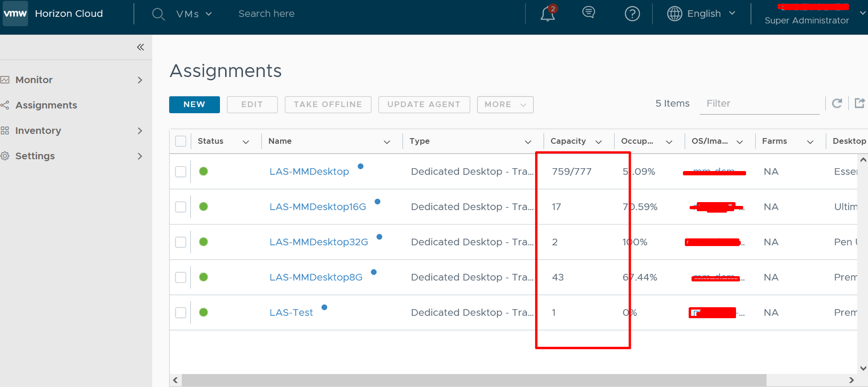
Task: Click green status dot for LAS-MMDesktop8G
Action: (x=203, y=277)
